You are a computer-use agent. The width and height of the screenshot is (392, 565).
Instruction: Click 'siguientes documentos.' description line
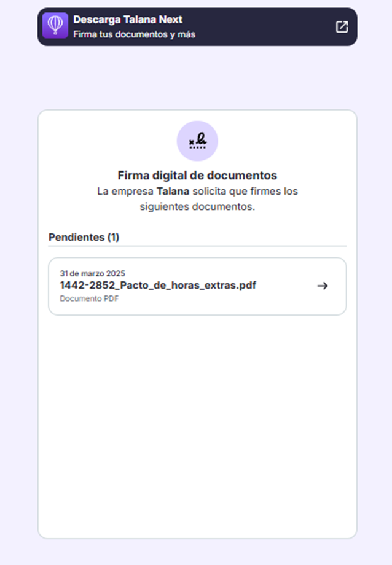click(x=197, y=207)
